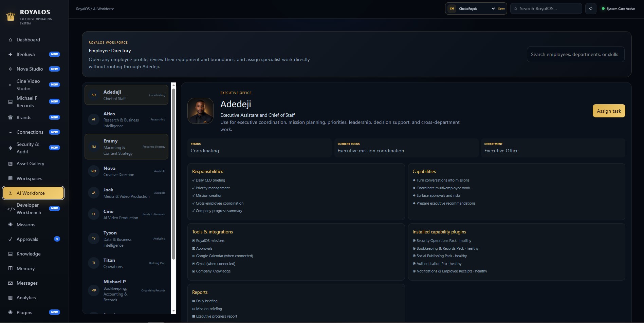Navigate to Approvals page

(33, 239)
